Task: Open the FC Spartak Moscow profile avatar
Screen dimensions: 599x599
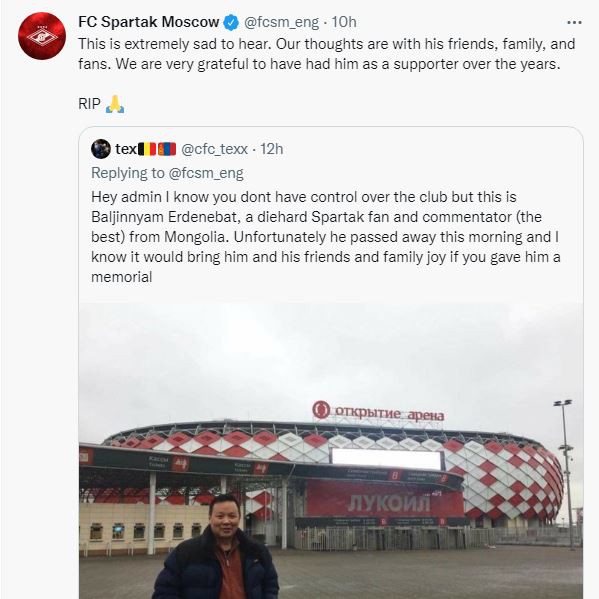Action: pyautogui.click(x=42, y=36)
